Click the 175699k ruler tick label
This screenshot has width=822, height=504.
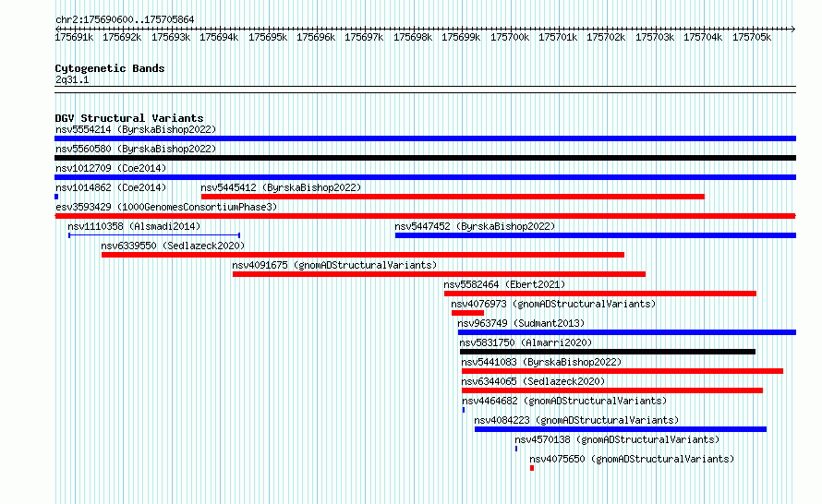[x=461, y=37]
